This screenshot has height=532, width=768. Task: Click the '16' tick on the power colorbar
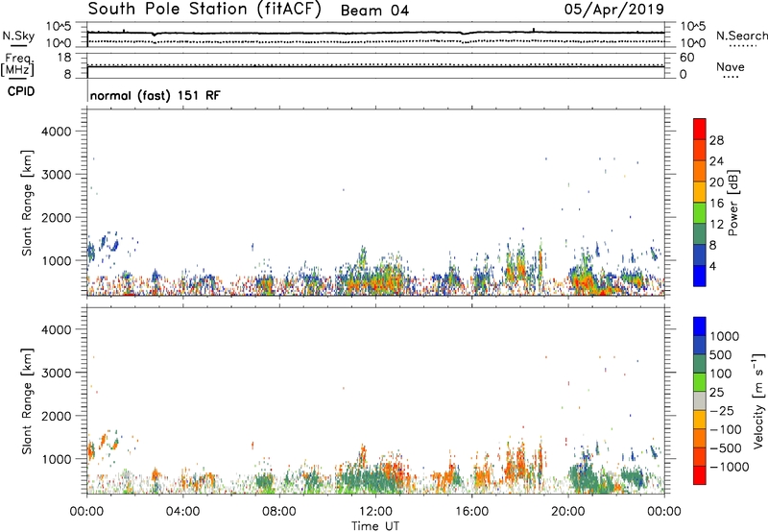click(716, 204)
